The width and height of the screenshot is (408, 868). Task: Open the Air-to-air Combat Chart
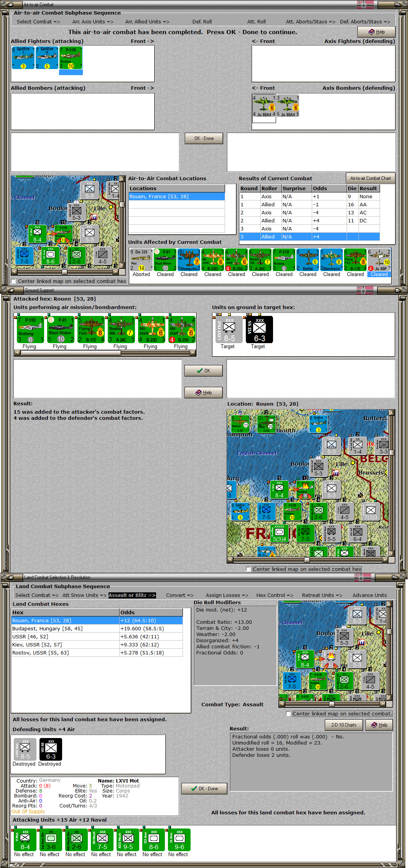click(370, 178)
